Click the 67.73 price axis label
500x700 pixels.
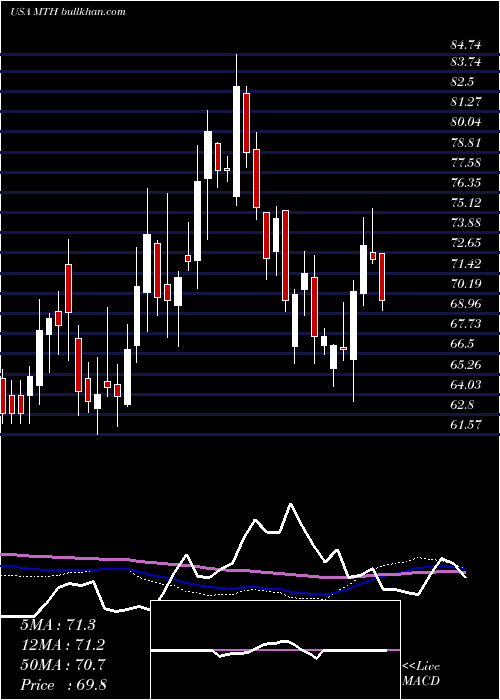point(466,324)
